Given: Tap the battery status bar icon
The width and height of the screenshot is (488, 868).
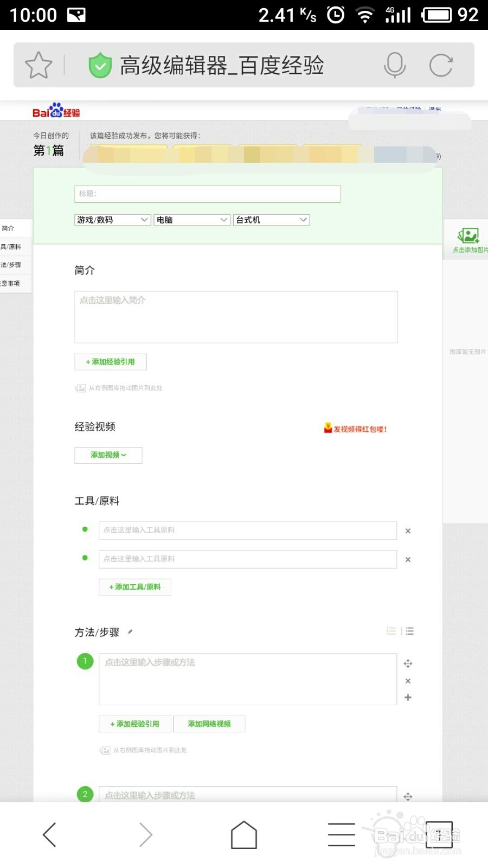Looking at the screenshot, I should click(x=437, y=15).
